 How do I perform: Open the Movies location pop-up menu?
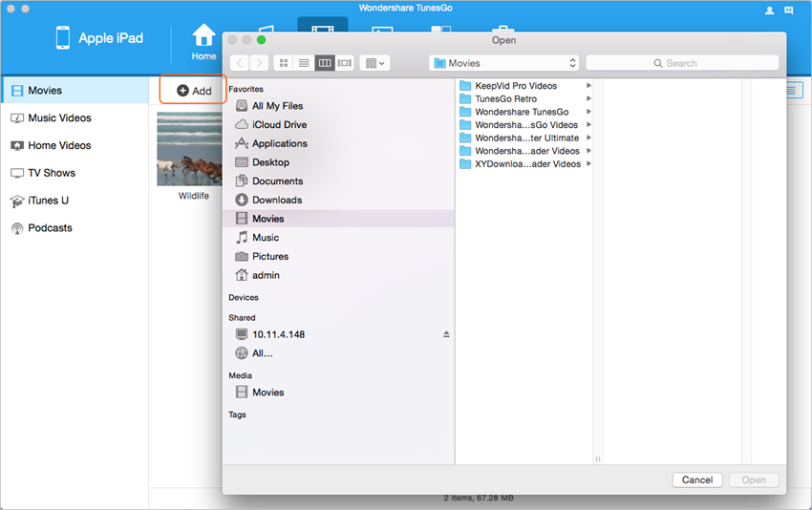click(504, 63)
